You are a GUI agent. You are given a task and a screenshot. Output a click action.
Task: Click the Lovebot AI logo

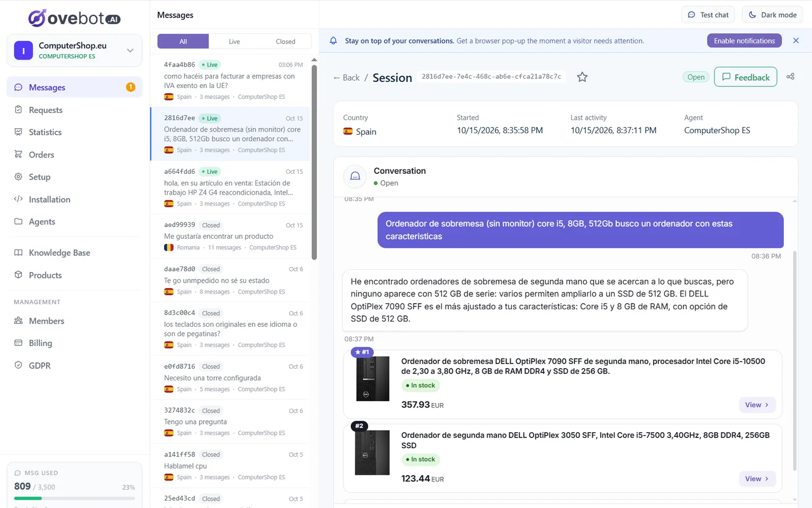[74, 18]
